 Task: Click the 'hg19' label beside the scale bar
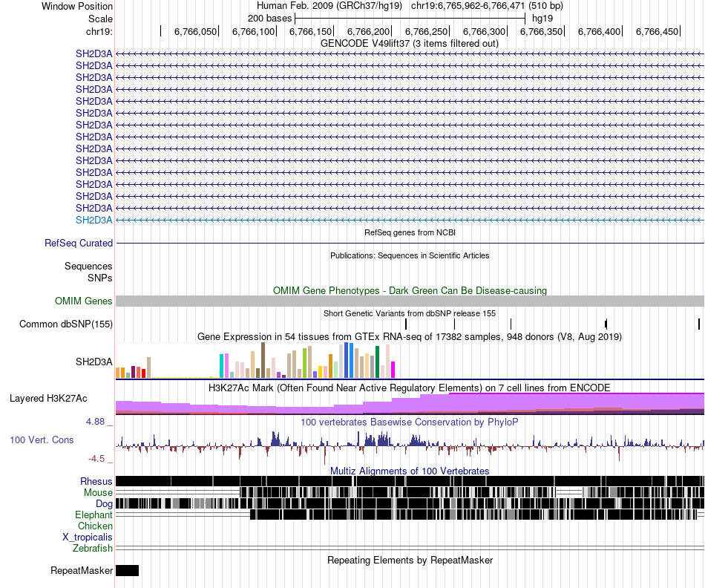point(542,19)
